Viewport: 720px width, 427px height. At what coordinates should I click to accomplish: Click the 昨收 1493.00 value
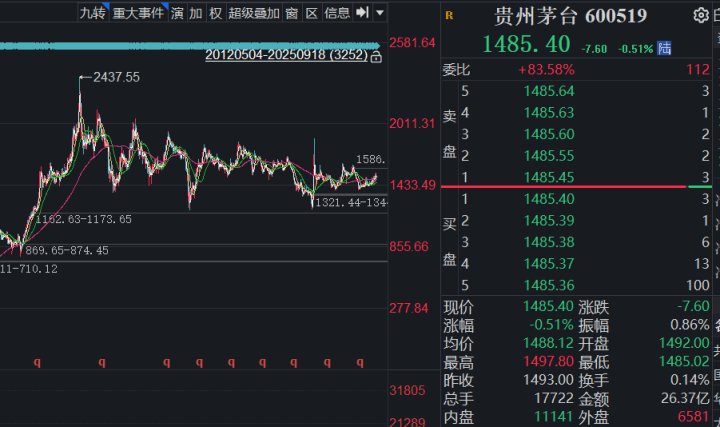(548, 380)
